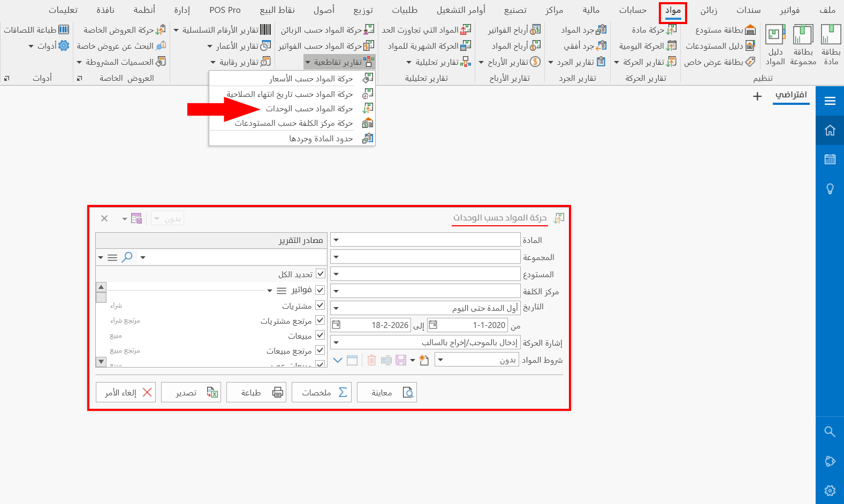Select حركة مركز الكلفة حسب المستودعات menu entry
Screen dimensions: 844x504
tap(292, 123)
